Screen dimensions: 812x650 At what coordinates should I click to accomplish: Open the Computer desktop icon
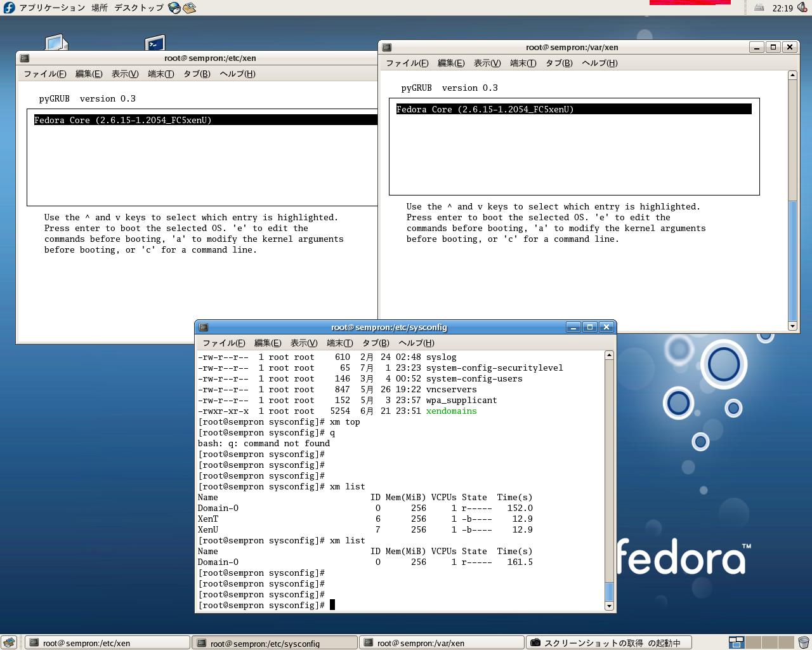pos(56,43)
